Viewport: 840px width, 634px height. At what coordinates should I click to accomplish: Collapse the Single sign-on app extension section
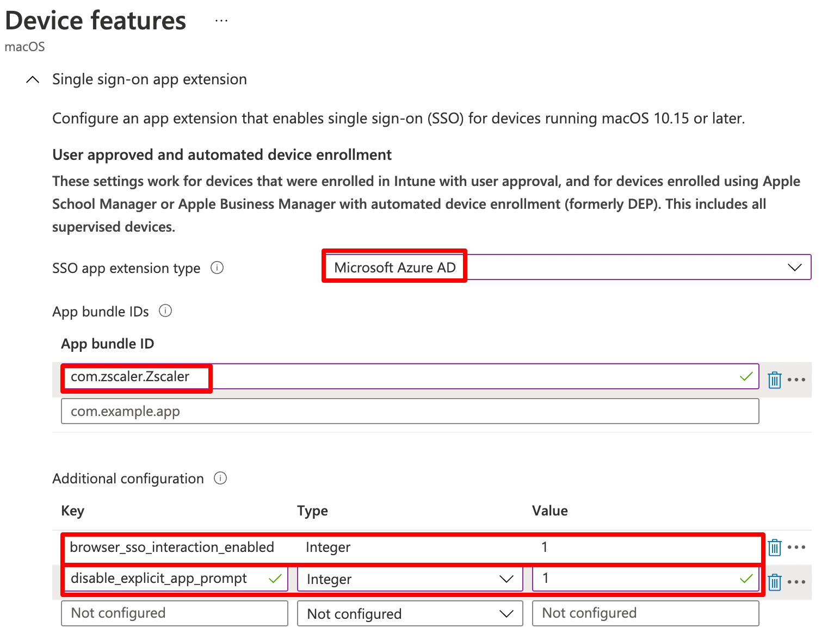32,79
